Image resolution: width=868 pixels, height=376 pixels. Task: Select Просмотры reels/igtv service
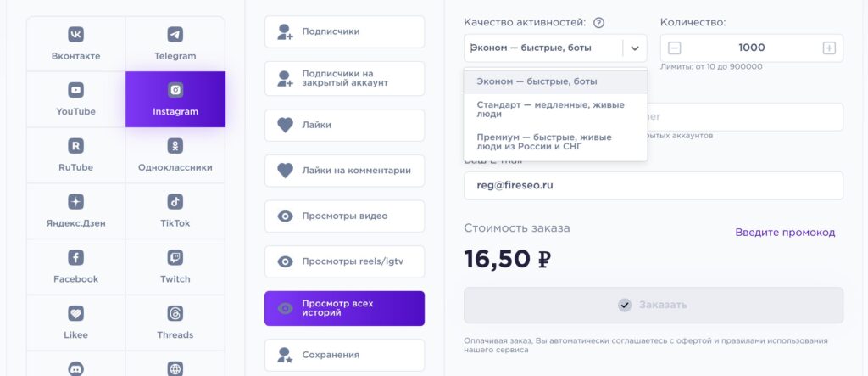pyautogui.click(x=344, y=261)
